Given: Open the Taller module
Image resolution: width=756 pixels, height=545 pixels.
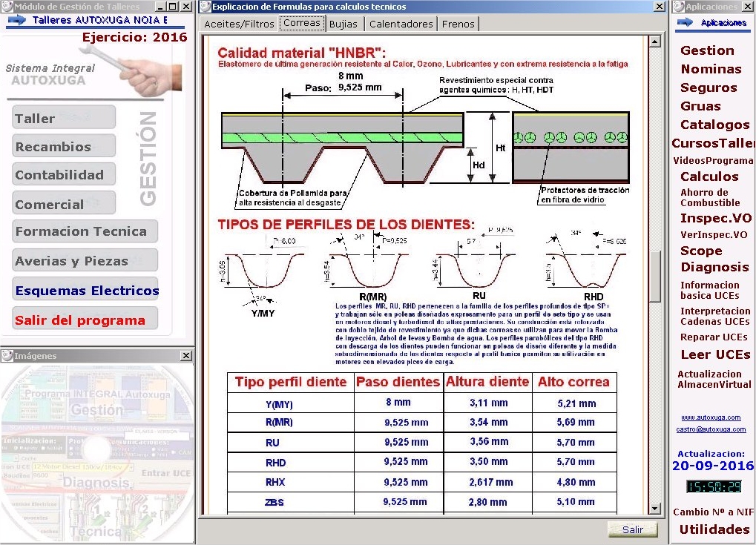Looking at the screenshot, I should 64,118.
